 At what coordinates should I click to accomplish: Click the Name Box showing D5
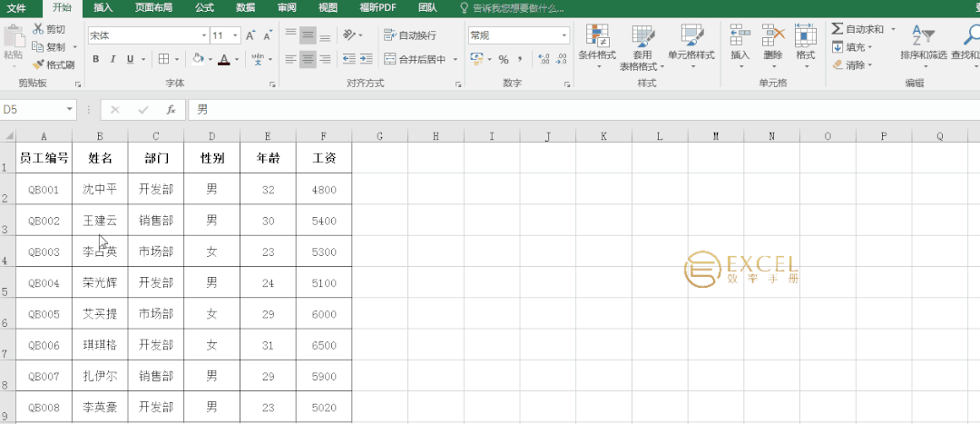coord(38,110)
